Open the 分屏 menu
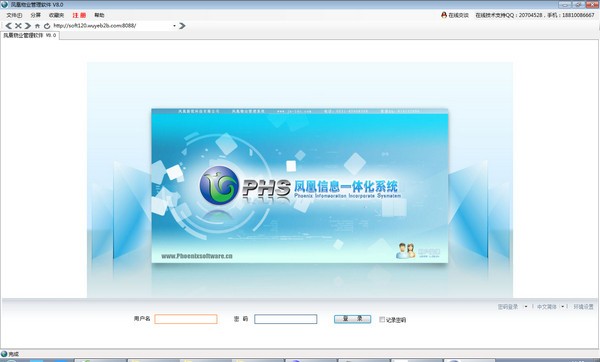 [36, 15]
